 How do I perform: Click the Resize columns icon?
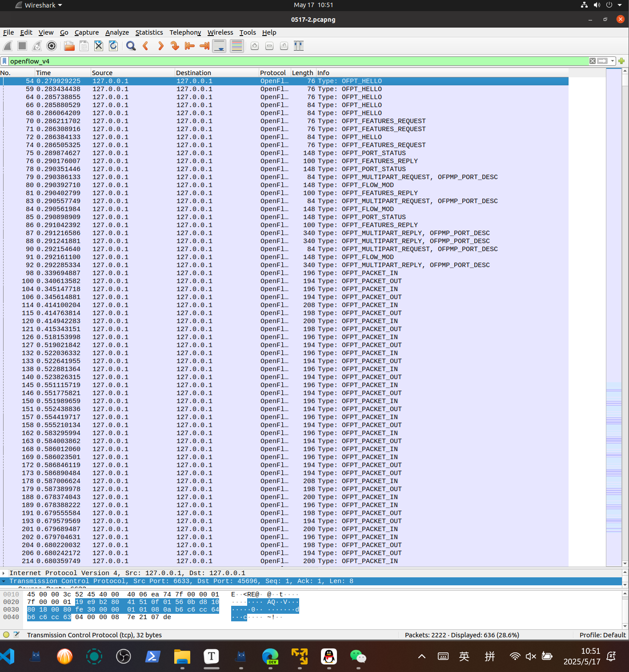(299, 46)
